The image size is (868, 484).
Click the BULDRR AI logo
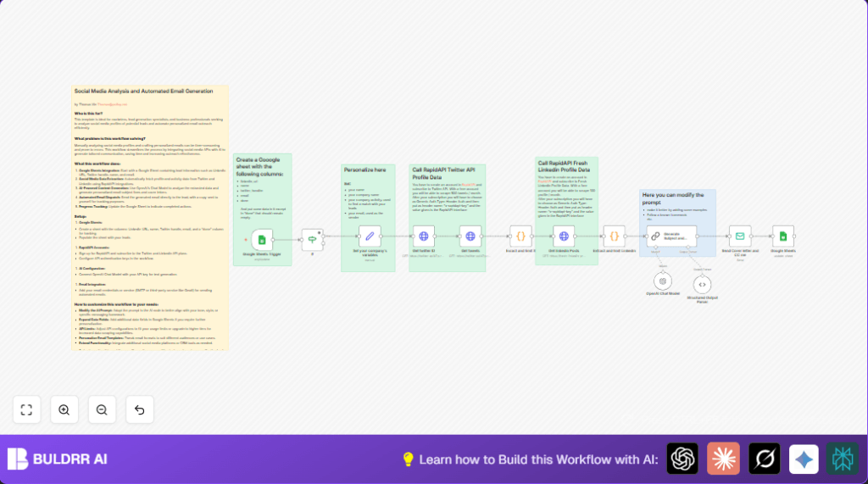[x=57, y=459]
